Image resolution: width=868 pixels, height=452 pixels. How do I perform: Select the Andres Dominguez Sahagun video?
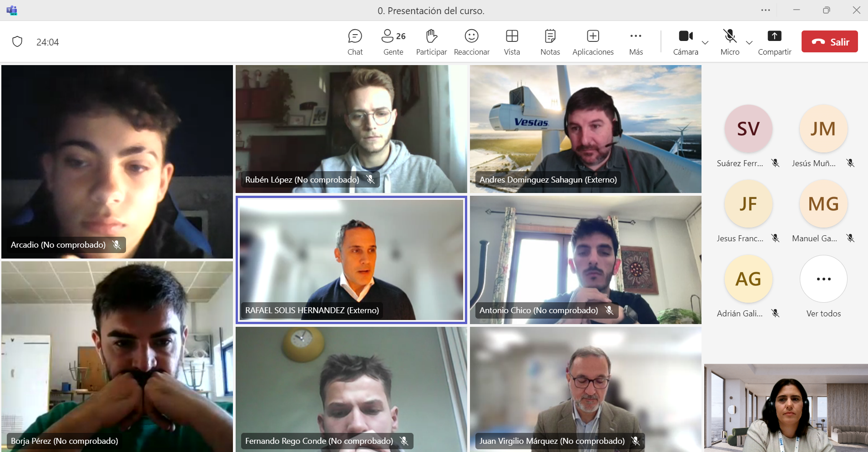[585, 129]
